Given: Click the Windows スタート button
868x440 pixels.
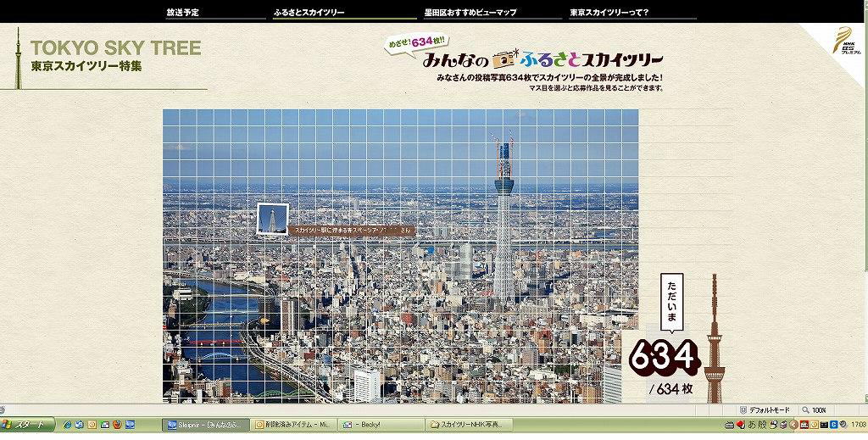Looking at the screenshot, I should (28, 425).
